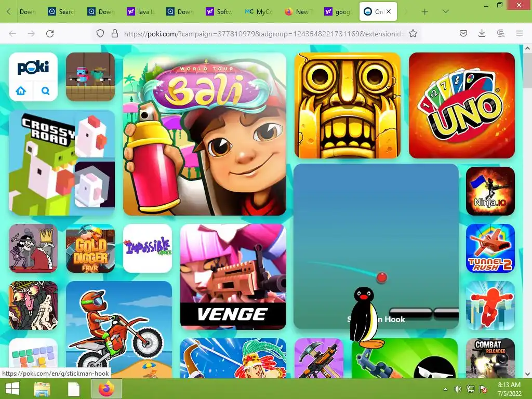
Task: Switch to the MyCo tab
Action: pyautogui.click(x=260, y=12)
